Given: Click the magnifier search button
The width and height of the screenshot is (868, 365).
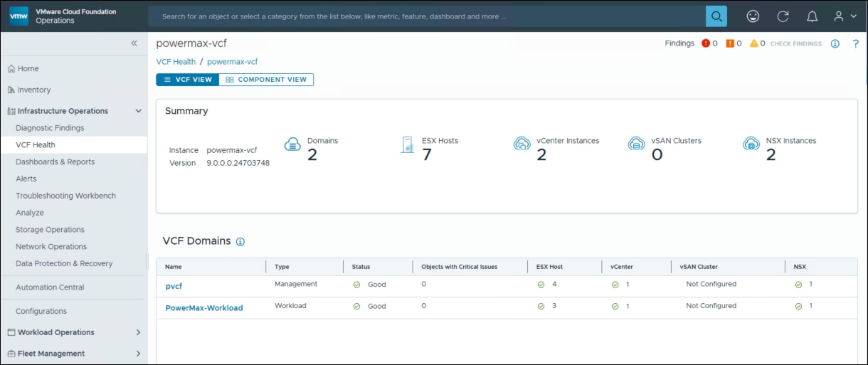Looking at the screenshot, I should pyautogui.click(x=716, y=16).
